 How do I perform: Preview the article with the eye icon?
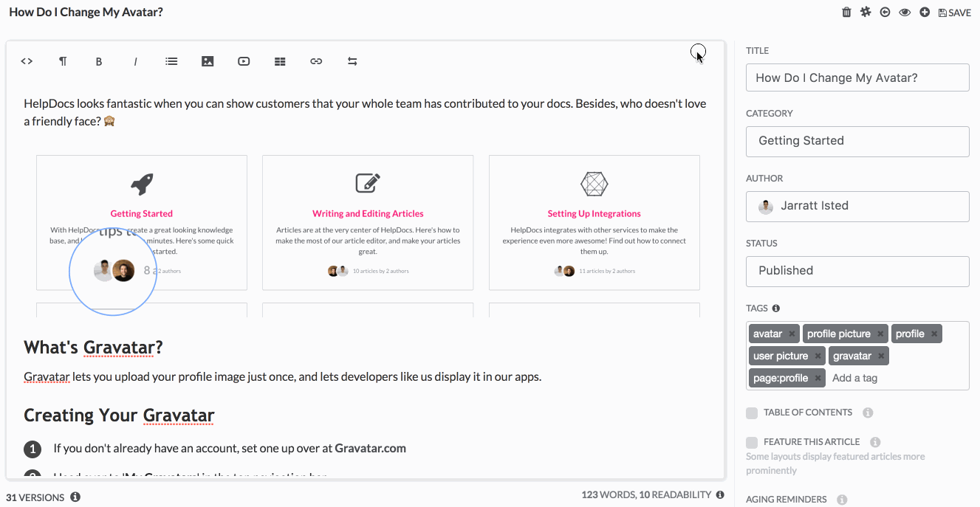(x=904, y=13)
